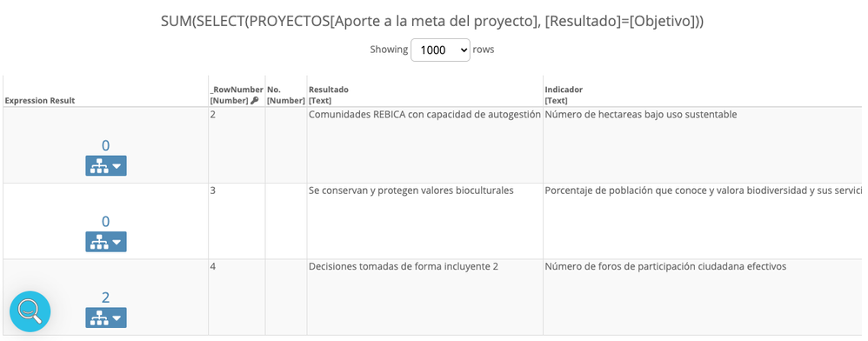Click expression result value 0 in row 2
Image resolution: width=868 pixels, height=341 pixels.
pyautogui.click(x=105, y=145)
